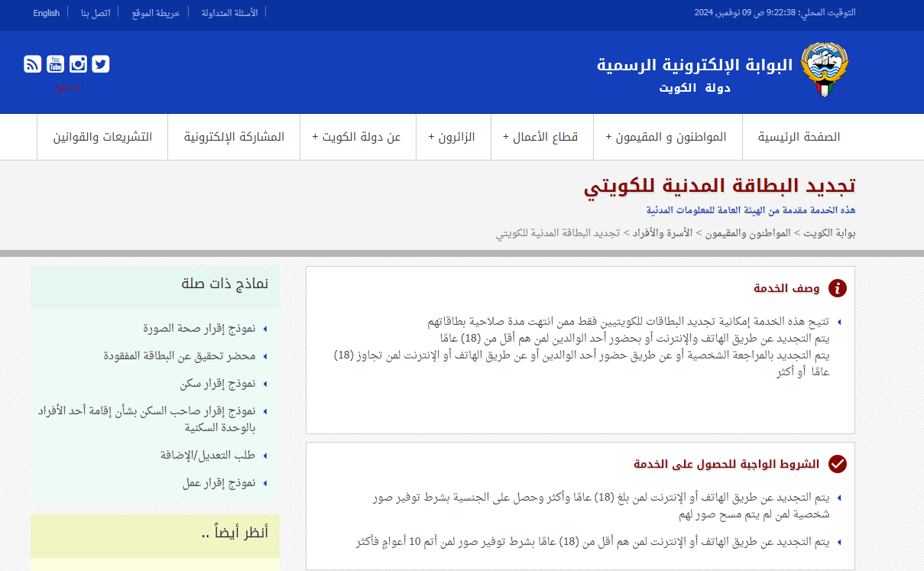Viewport: 924px width, 571px height.
Task: Expand the قطاع الأعمال menu
Action: tap(540, 137)
